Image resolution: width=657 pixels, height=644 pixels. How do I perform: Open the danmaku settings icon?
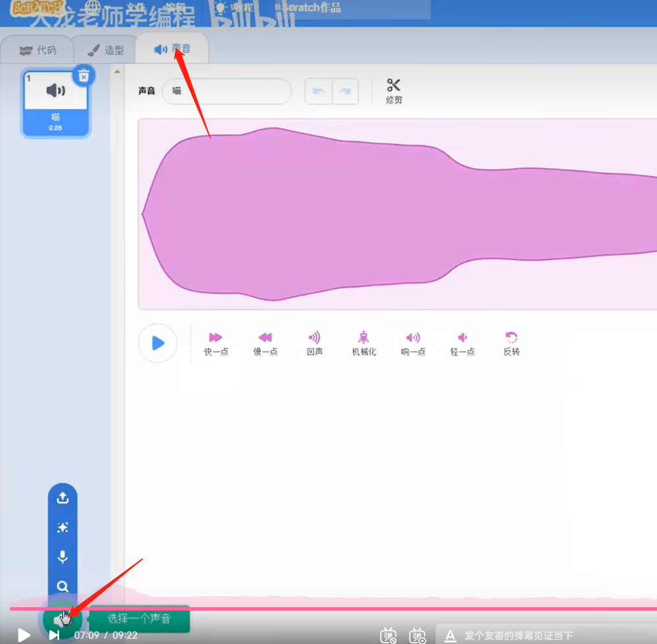tap(418, 635)
